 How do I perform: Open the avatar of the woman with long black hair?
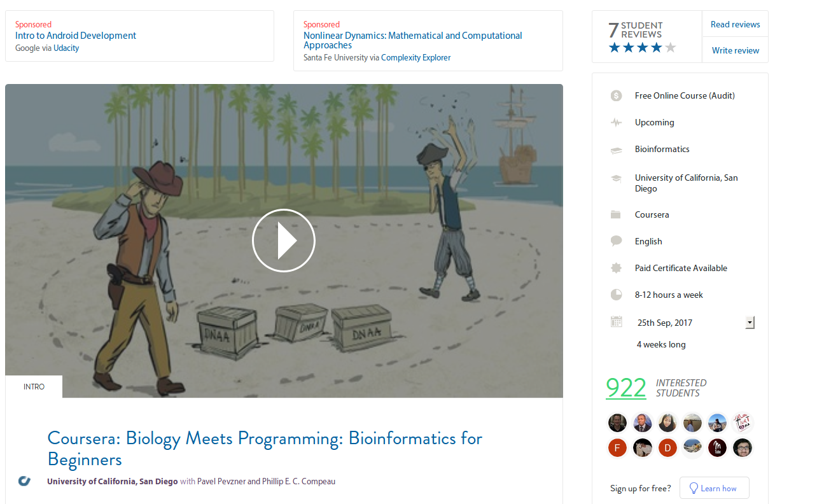(667, 423)
